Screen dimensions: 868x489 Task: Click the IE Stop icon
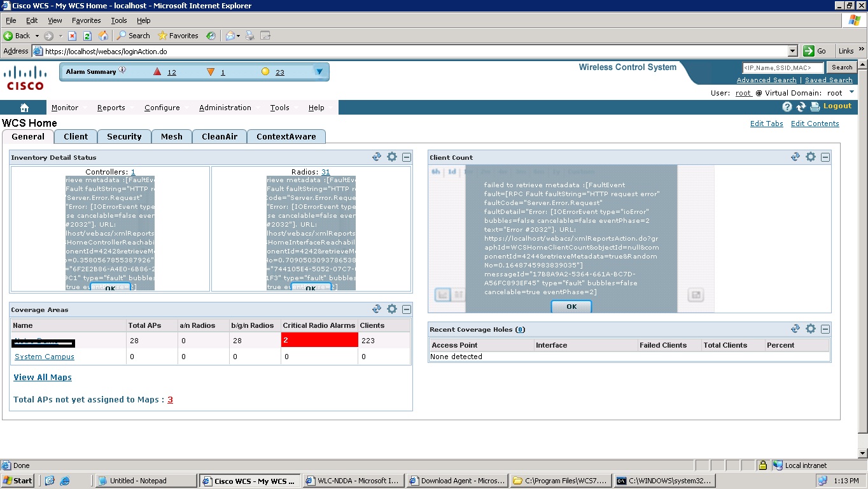pos(73,36)
